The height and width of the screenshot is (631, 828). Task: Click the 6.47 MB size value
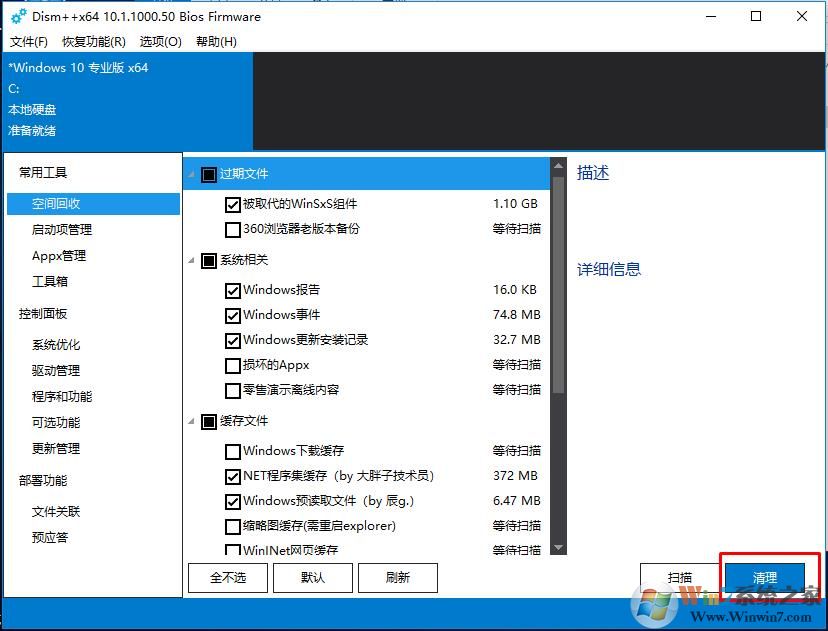517,501
